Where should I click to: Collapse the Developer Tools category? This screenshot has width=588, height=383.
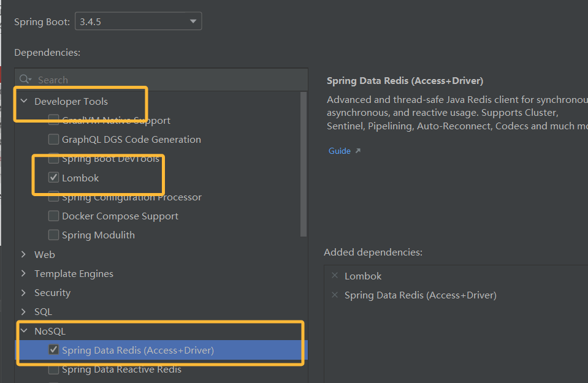[24, 101]
